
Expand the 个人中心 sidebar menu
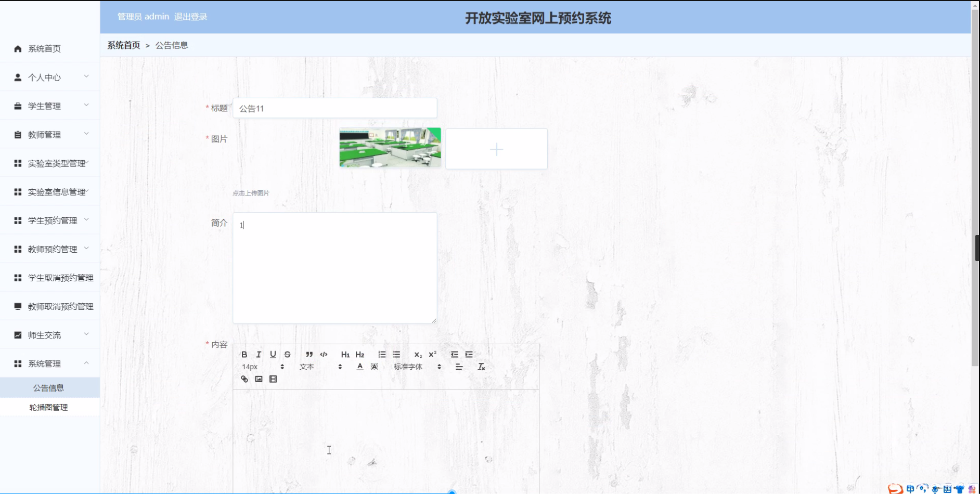coord(50,77)
